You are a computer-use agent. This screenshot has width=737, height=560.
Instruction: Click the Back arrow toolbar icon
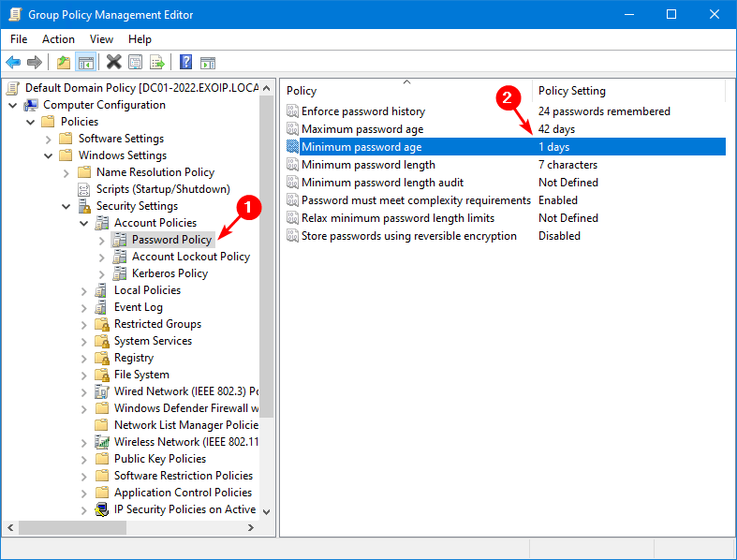pos(13,63)
